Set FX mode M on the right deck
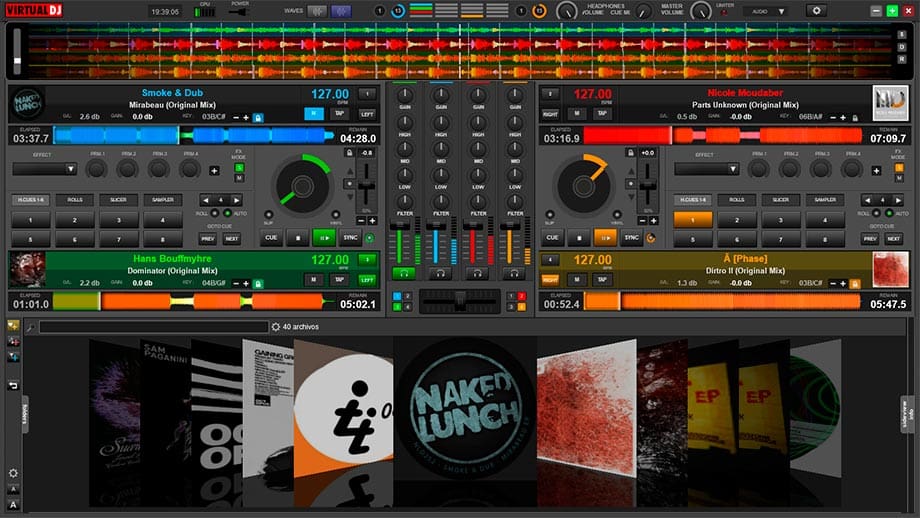The height and width of the screenshot is (518, 920). point(898,178)
